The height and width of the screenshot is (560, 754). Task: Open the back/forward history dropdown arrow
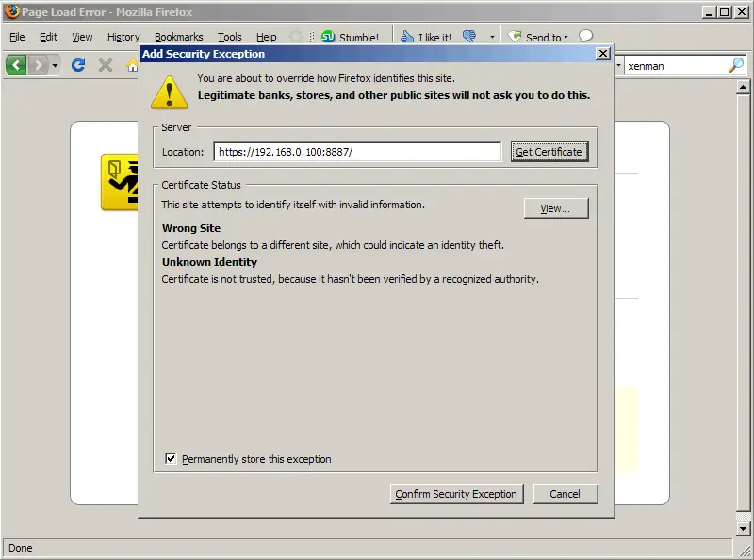[x=55, y=65]
